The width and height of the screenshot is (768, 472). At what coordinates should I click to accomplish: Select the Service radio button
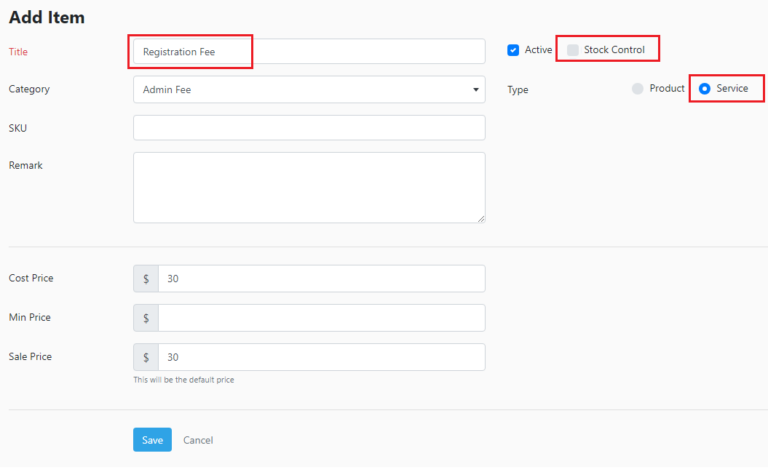click(704, 89)
